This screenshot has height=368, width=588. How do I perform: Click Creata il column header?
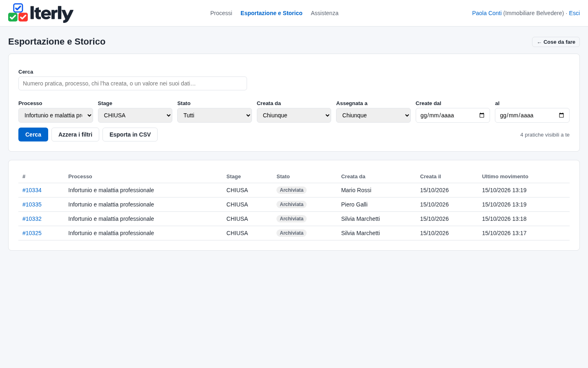pos(430,177)
